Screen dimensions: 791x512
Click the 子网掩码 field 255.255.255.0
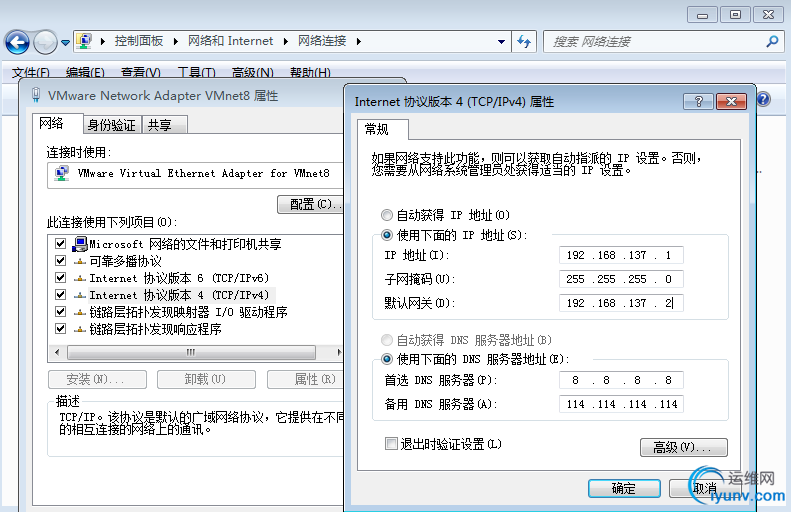(621, 279)
